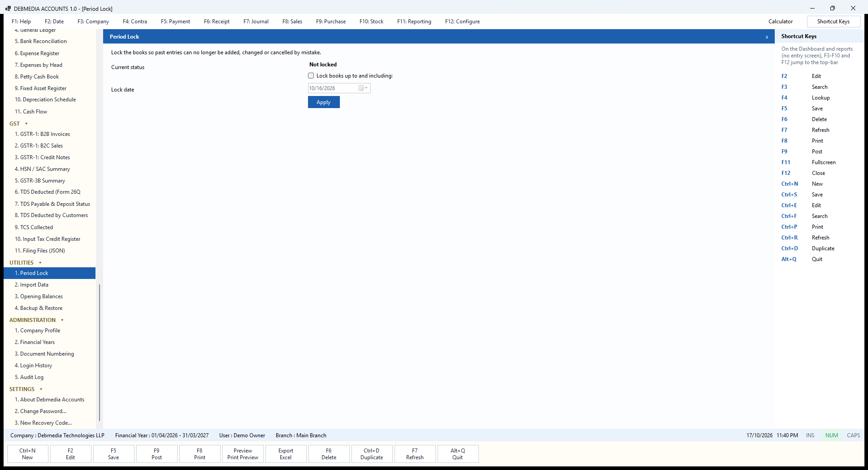Screen dimensions: 868x470
Task: Click Preview Print Preview button
Action: click(x=243, y=454)
